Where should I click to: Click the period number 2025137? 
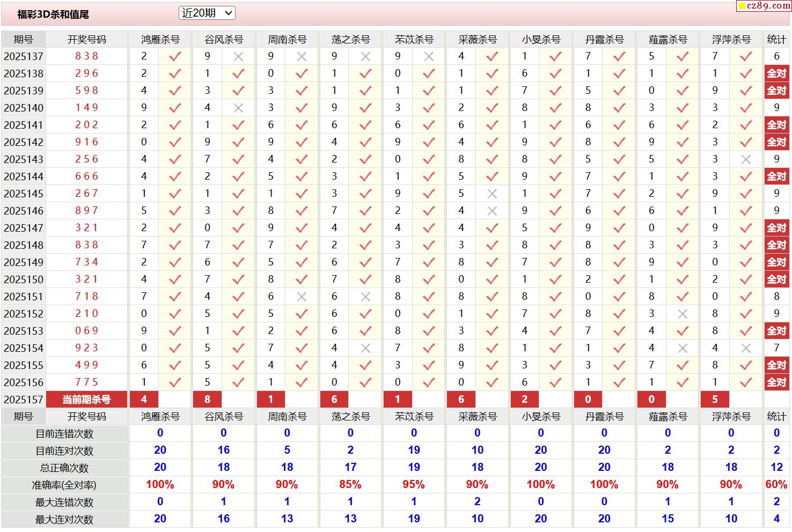point(24,56)
